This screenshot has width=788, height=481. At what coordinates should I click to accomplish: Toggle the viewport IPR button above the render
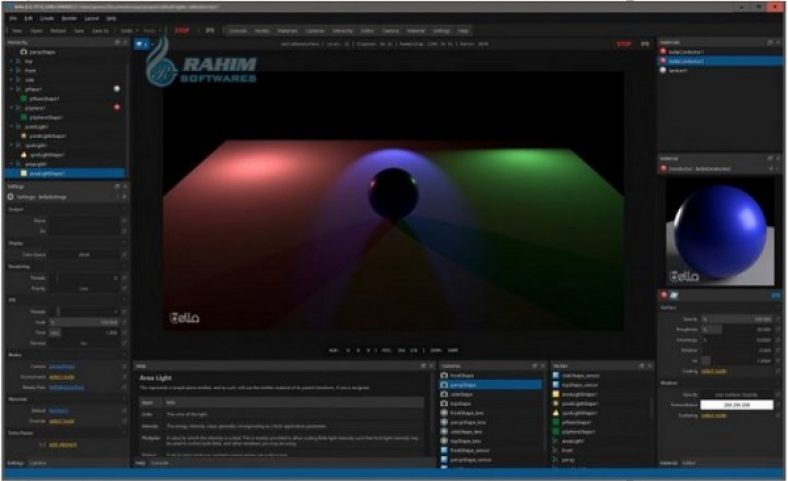click(645, 44)
